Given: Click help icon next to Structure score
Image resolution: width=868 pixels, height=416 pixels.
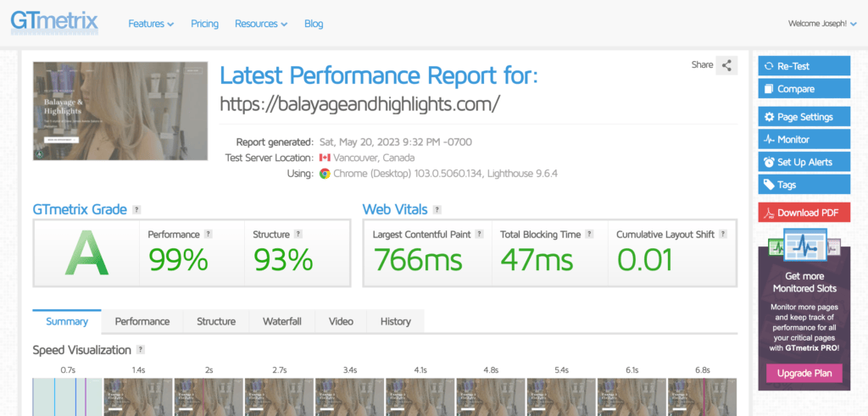Looking at the screenshot, I should coord(298,234).
